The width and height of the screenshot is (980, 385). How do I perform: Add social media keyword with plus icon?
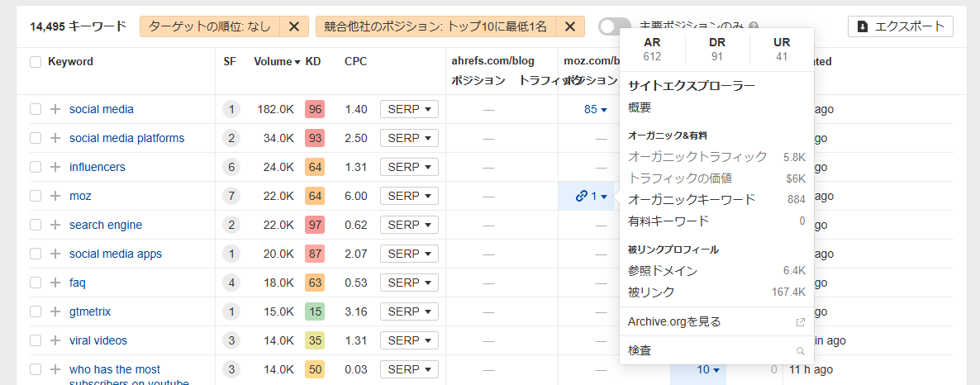coord(55,109)
